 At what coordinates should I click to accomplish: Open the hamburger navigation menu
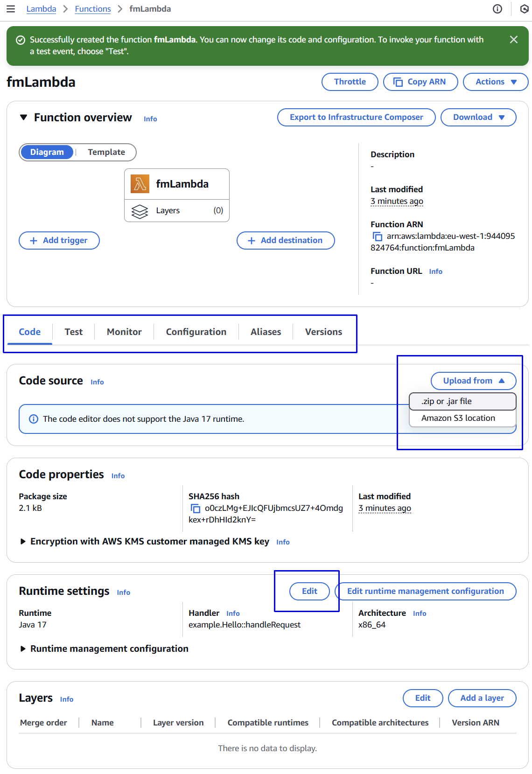(11, 9)
